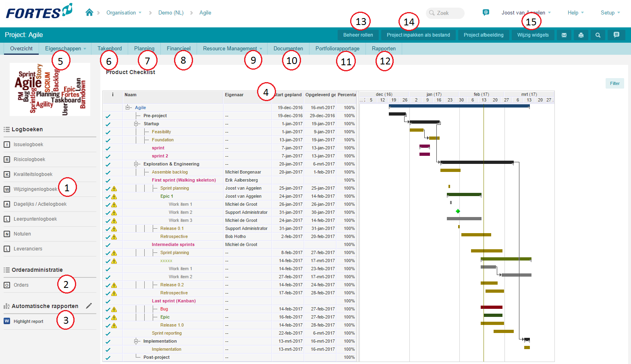Click the warning icon on the Bug row
Screen dimensions: 631x364
114,309
